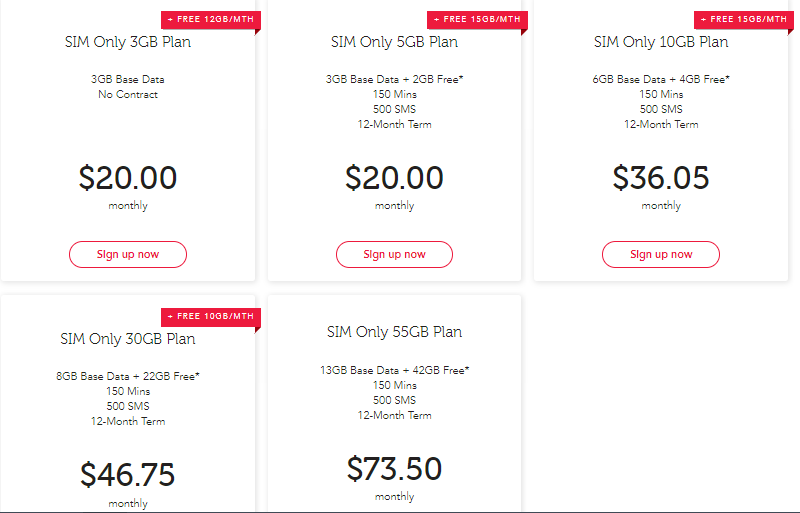
Task: Click the $36.05 monthly price
Action: (x=661, y=178)
